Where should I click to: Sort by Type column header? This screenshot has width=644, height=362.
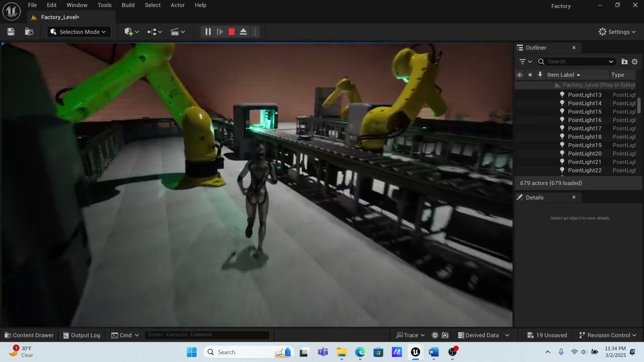tap(623, 75)
